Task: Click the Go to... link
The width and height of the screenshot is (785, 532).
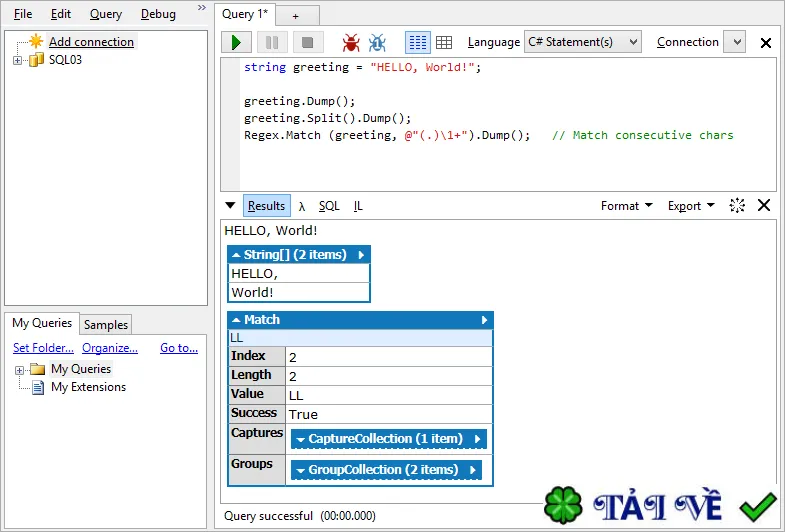Action: [179, 348]
